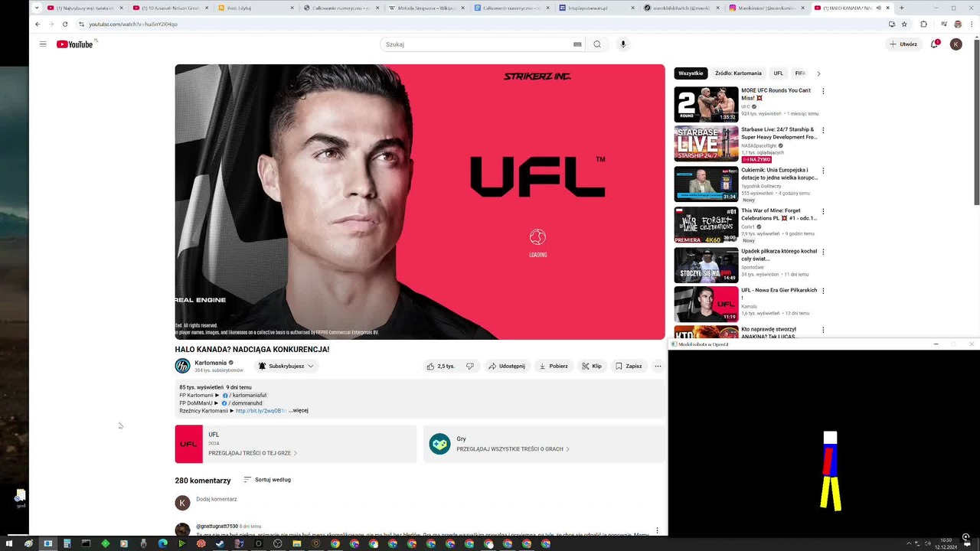980x551 pixels.
Task: Open UFL Nowa Era Gier thumbnail
Action: click(x=706, y=304)
